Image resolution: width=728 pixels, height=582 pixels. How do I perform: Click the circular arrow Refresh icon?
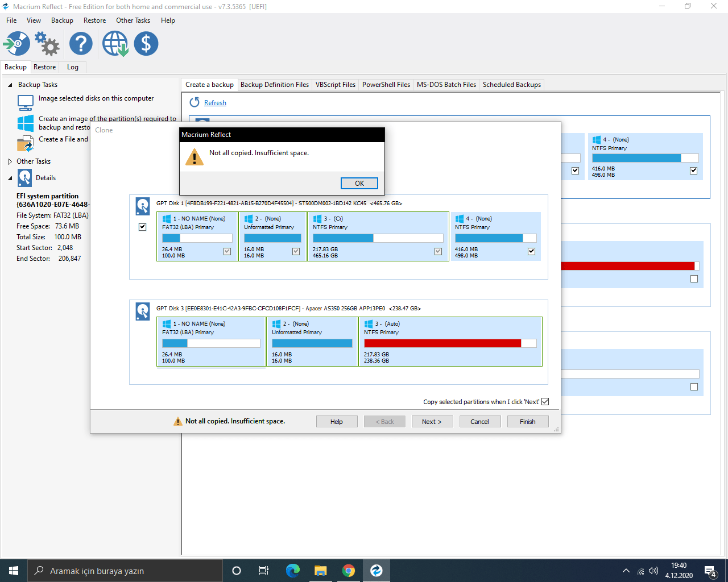[x=195, y=102]
